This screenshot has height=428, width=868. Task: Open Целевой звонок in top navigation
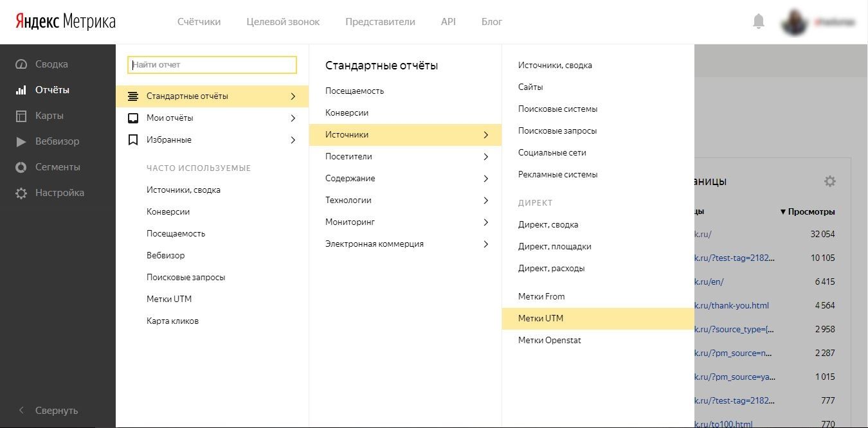283,21
